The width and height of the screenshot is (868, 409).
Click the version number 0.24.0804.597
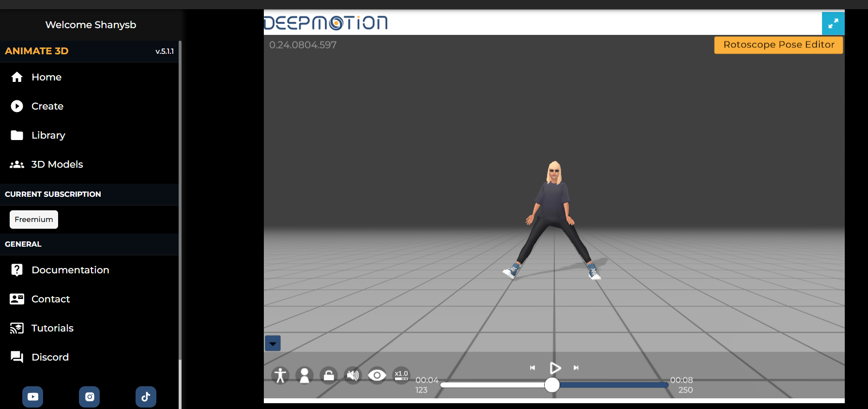(x=303, y=45)
